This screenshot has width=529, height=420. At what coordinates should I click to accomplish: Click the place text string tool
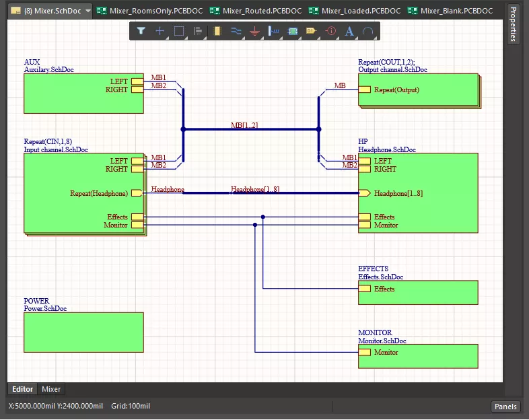pos(349,31)
